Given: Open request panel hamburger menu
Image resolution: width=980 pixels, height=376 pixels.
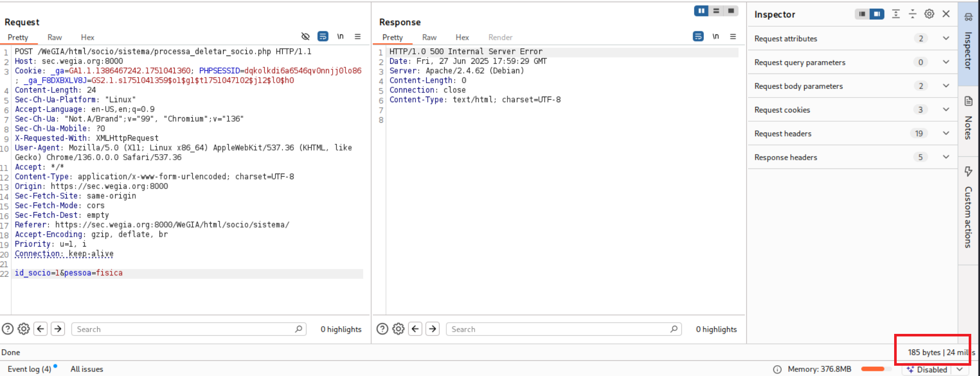Looking at the screenshot, I should [358, 36].
